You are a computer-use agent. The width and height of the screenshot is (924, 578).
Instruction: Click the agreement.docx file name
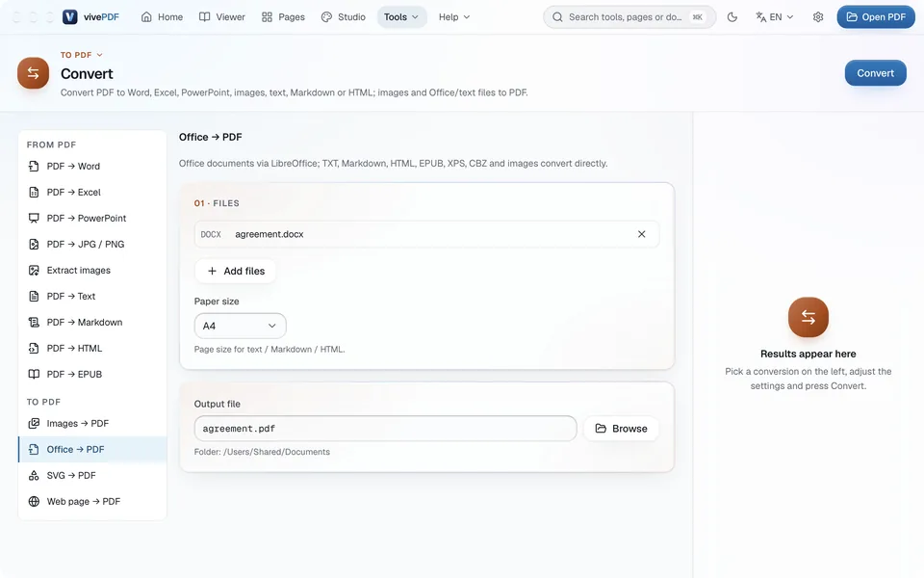(x=269, y=234)
